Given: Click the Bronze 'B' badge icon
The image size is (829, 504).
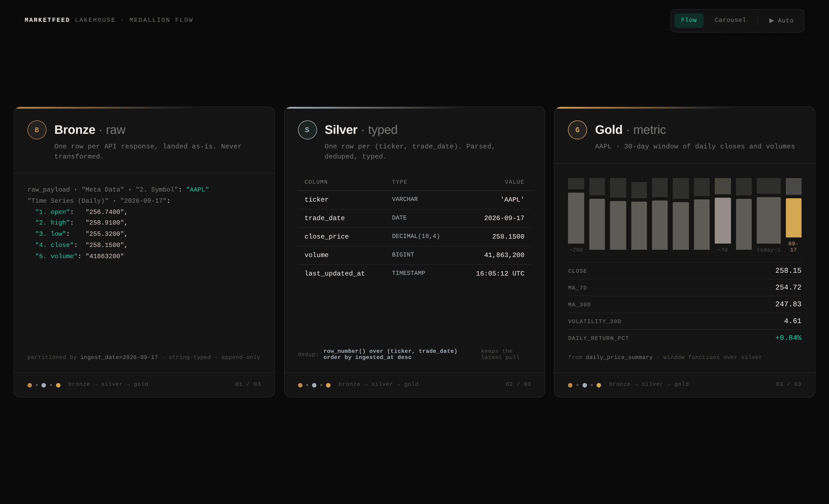Looking at the screenshot, I should pyautogui.click(x=37, y=130).
